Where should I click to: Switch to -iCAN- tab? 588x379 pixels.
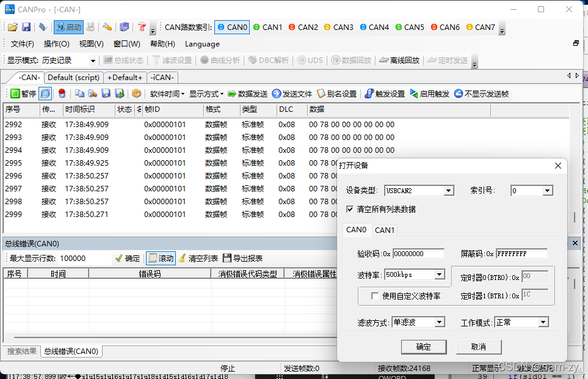[x=162, y=77]
